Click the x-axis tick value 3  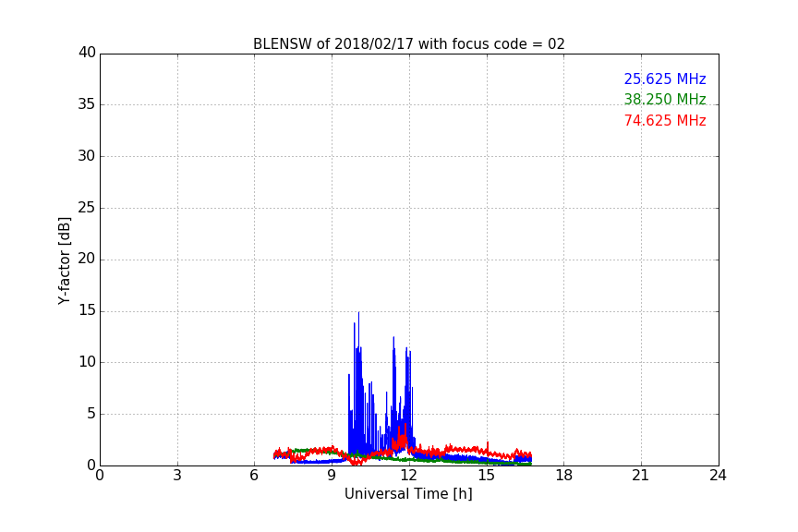pos(177,476)
